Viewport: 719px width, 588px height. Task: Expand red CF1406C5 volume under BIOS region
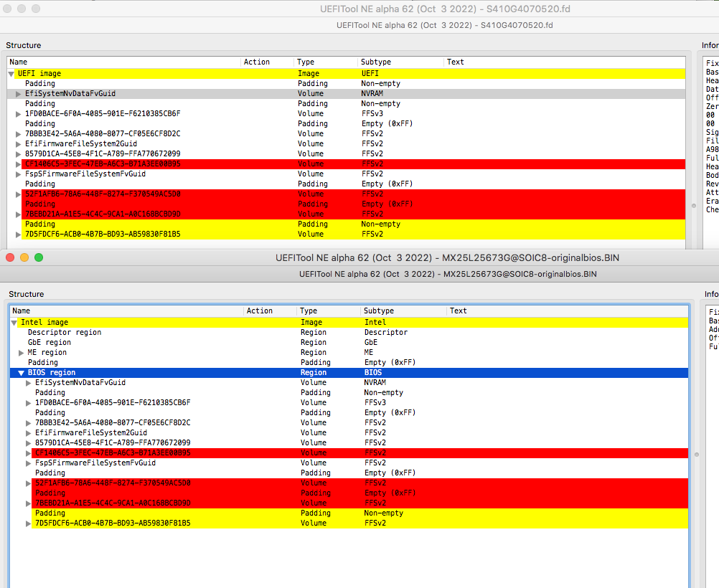pos(29,454)
